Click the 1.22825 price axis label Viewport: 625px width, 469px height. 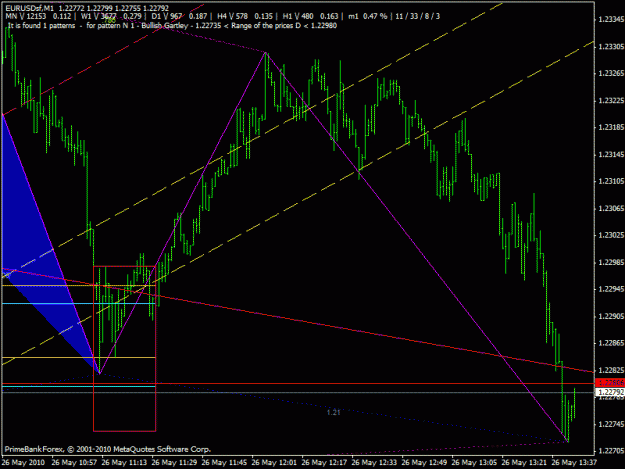coord(611,370)
